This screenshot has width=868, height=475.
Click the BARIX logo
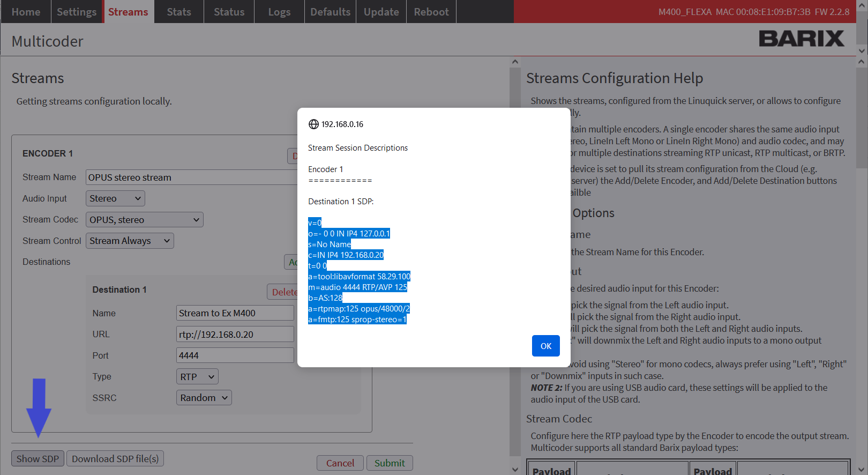[x=801, y=39]
